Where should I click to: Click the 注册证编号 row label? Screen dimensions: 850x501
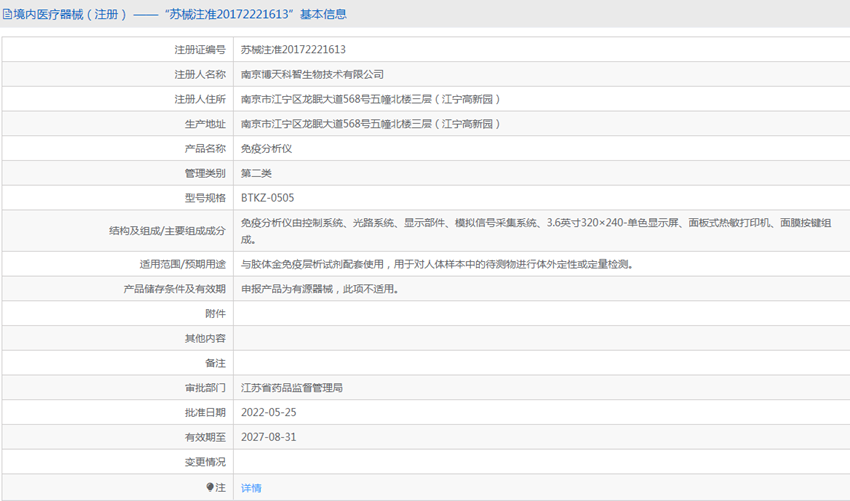coord(200,49)
